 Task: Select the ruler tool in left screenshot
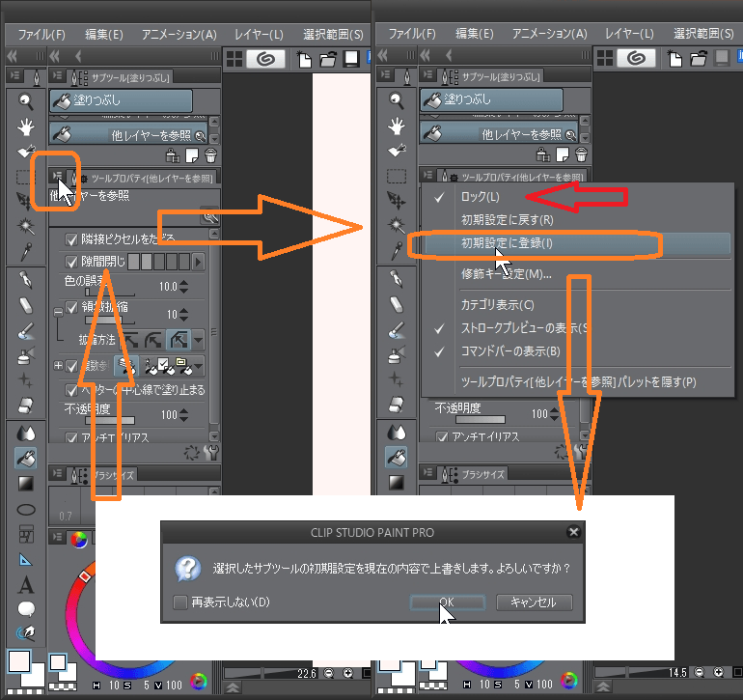[26, 560]
